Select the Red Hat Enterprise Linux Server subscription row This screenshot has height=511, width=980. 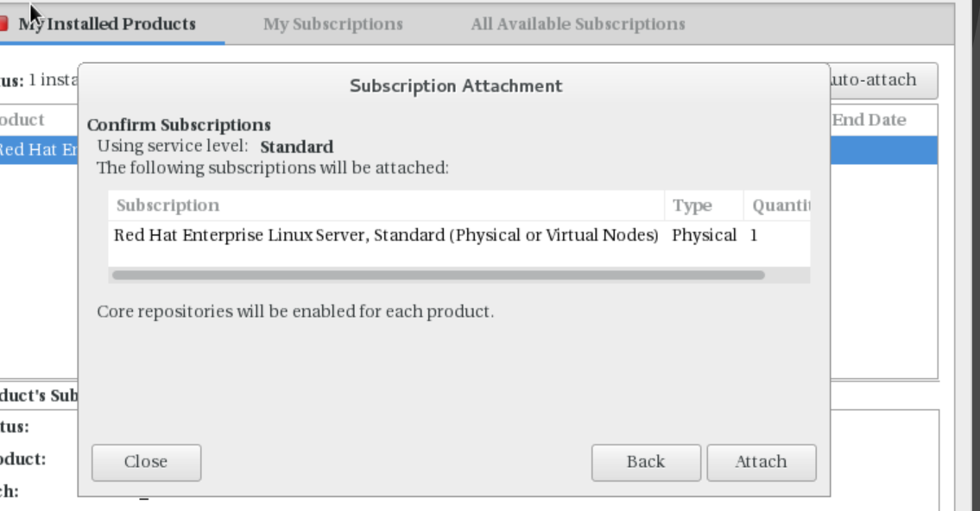[x=459, y=236]
